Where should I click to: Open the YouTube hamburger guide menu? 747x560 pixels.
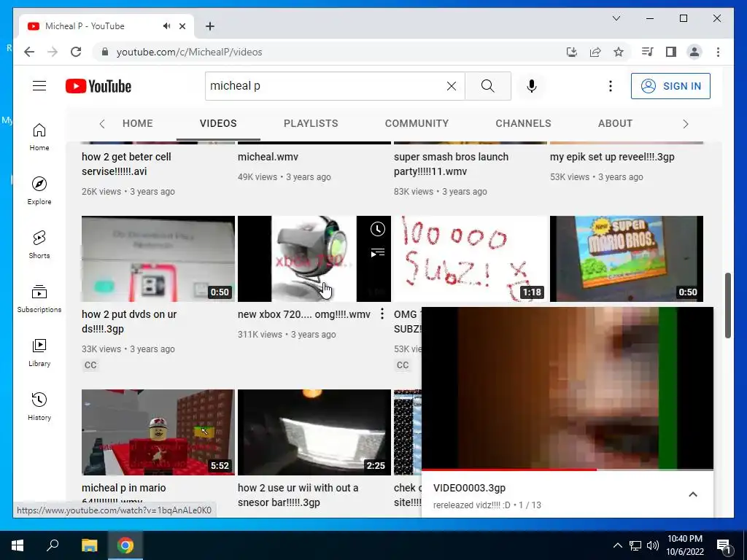39,86
